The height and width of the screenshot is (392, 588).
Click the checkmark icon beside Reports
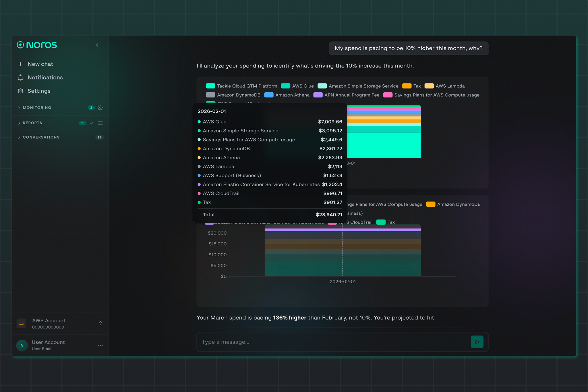pos(91,123)
